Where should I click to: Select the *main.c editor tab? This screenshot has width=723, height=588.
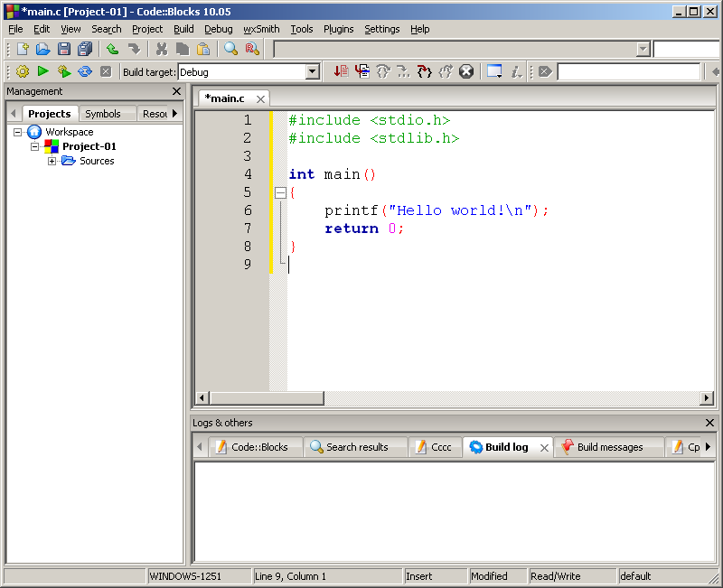[x=224, y=98]
